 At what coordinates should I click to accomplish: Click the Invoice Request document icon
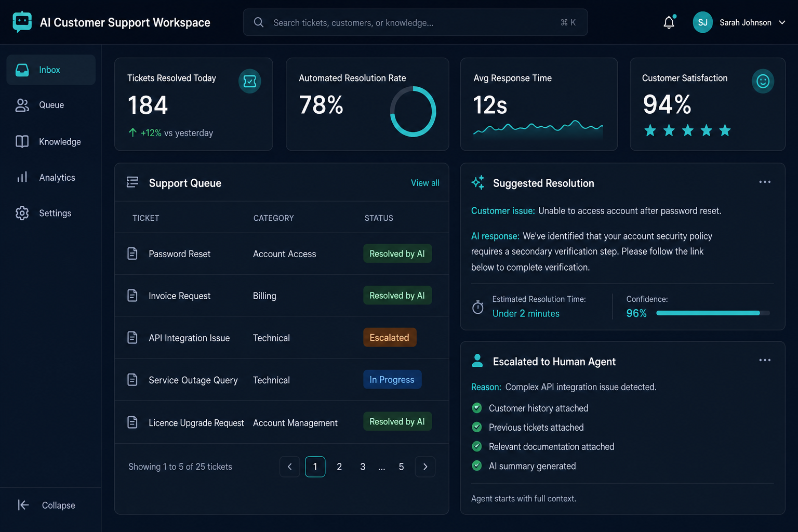point(132,296)
